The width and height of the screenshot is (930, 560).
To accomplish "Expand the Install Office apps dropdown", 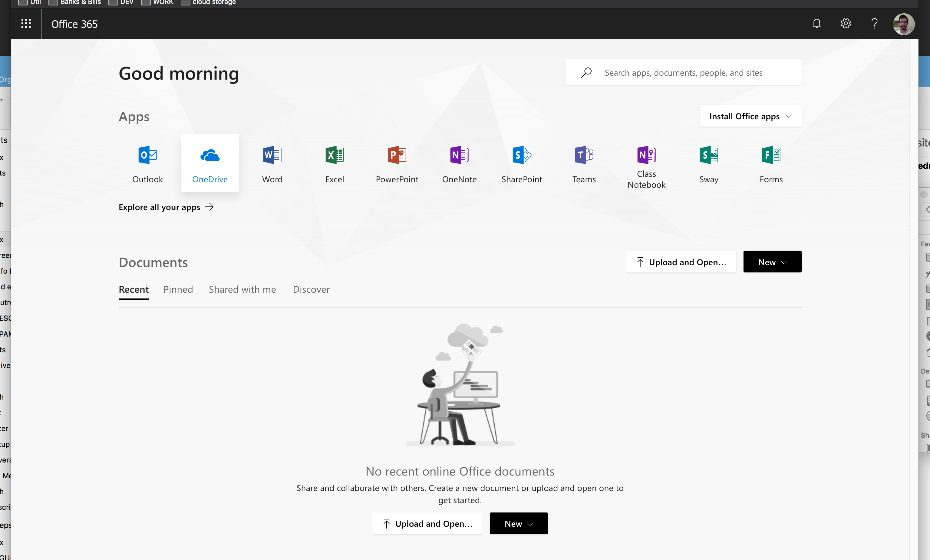I will pos(750,116).
